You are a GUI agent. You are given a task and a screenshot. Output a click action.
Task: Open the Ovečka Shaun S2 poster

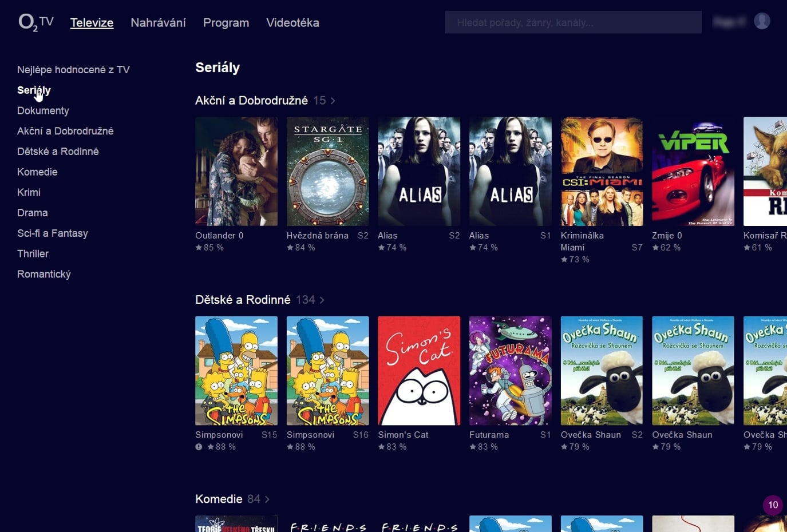602,371
